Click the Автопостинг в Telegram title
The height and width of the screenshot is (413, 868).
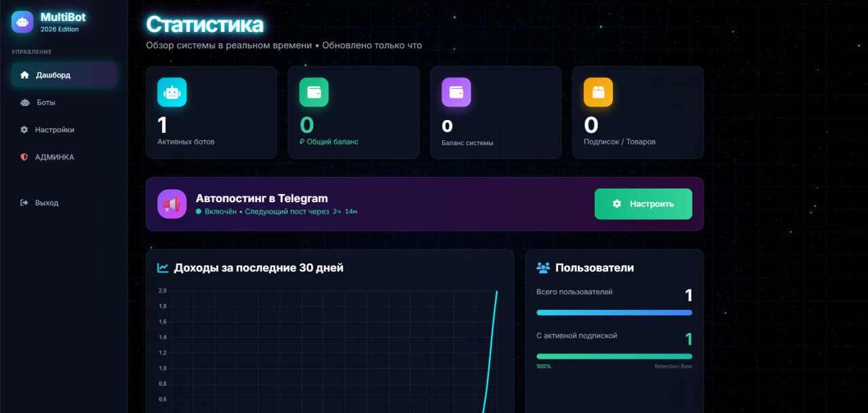(x=262, y=199)
